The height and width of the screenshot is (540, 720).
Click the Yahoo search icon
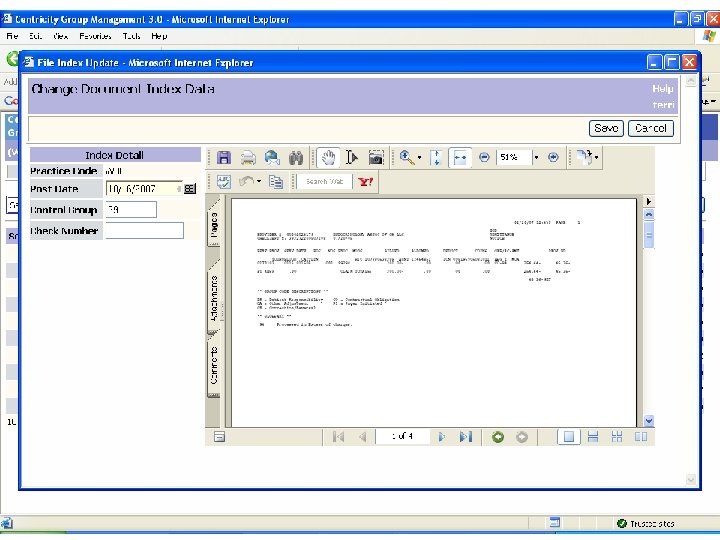click(366, 182)
